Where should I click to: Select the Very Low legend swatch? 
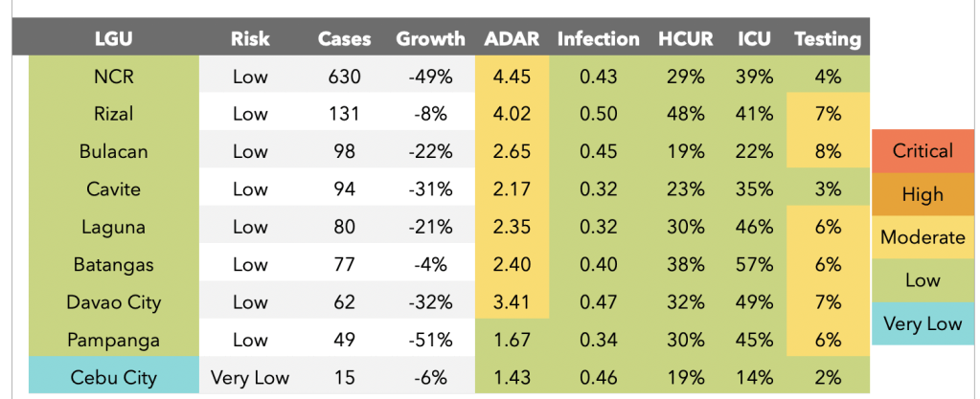(923, 323)
